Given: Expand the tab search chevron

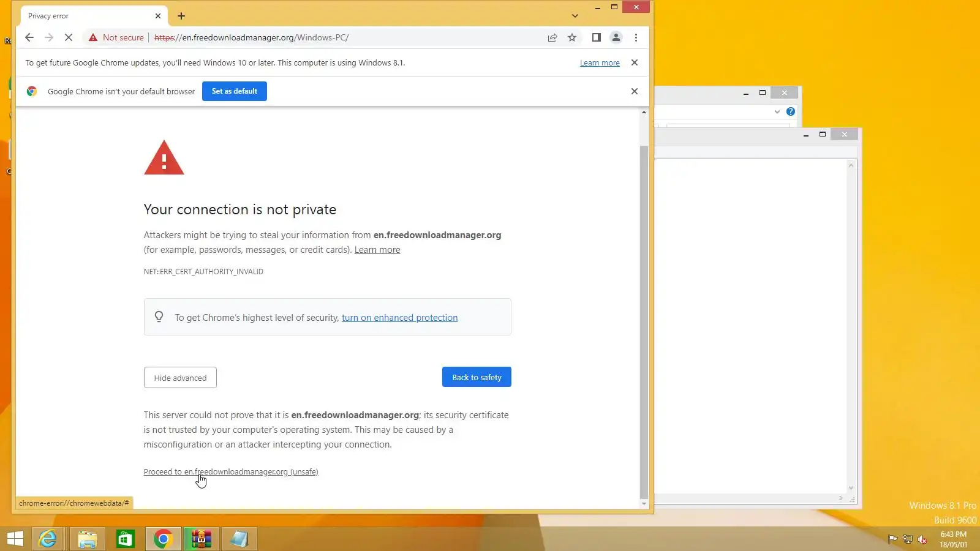Looking at the screenshot, I should tap(575, 16).
